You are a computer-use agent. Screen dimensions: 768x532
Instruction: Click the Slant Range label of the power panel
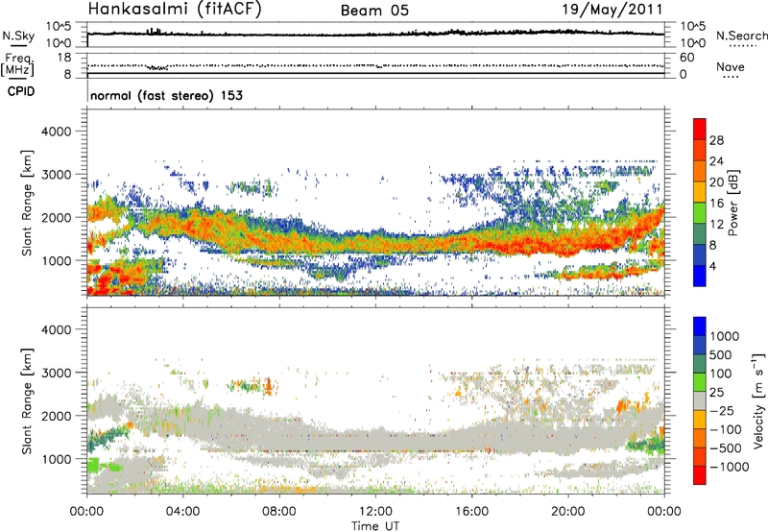(27, 203)
